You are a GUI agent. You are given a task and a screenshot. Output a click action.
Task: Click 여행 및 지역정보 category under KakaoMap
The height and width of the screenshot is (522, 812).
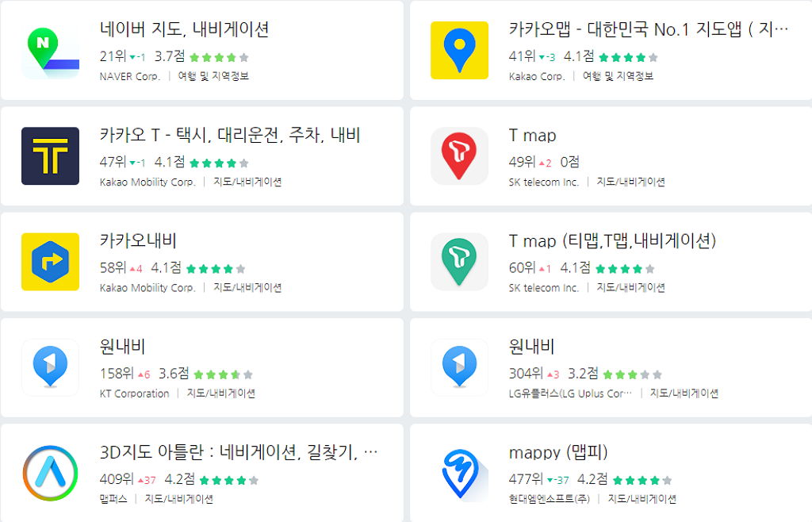(x=618, y=77)
